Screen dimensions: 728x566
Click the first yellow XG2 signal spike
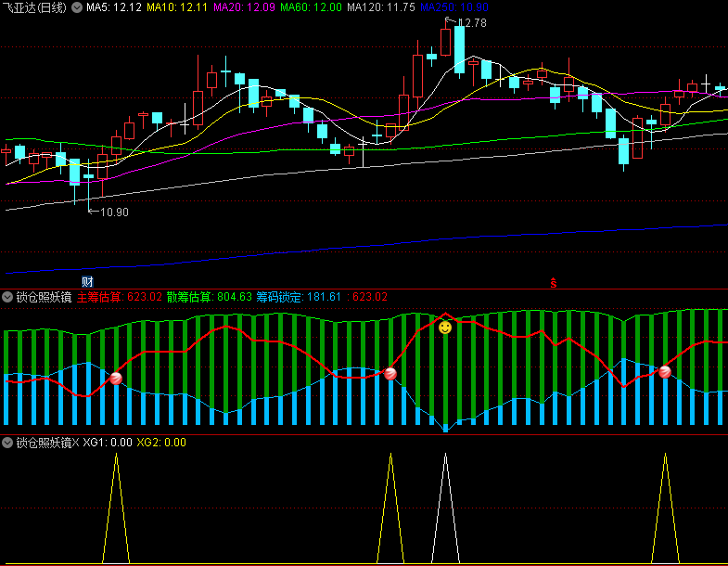pyautogui.click(x=116, y=508)
